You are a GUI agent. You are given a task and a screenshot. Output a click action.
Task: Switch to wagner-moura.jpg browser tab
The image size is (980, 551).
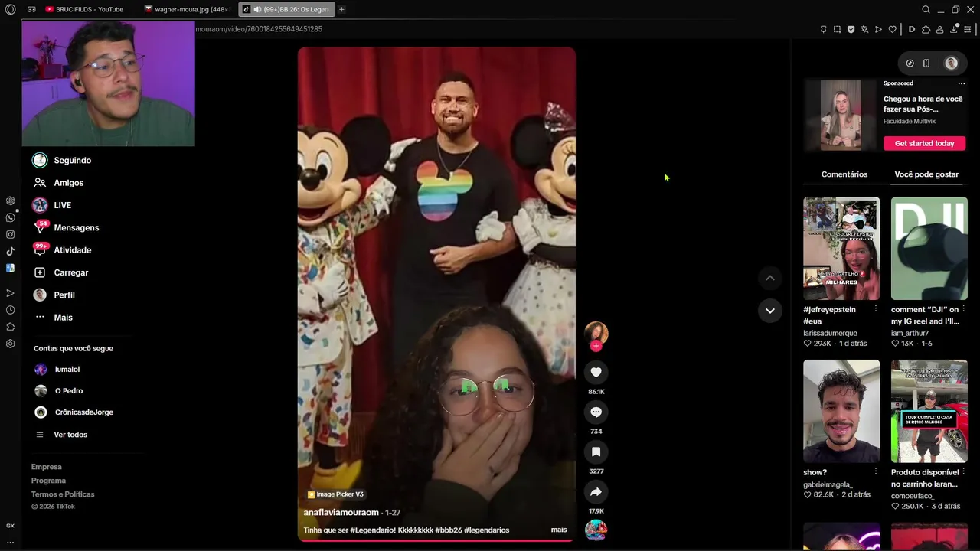point(188,9)
